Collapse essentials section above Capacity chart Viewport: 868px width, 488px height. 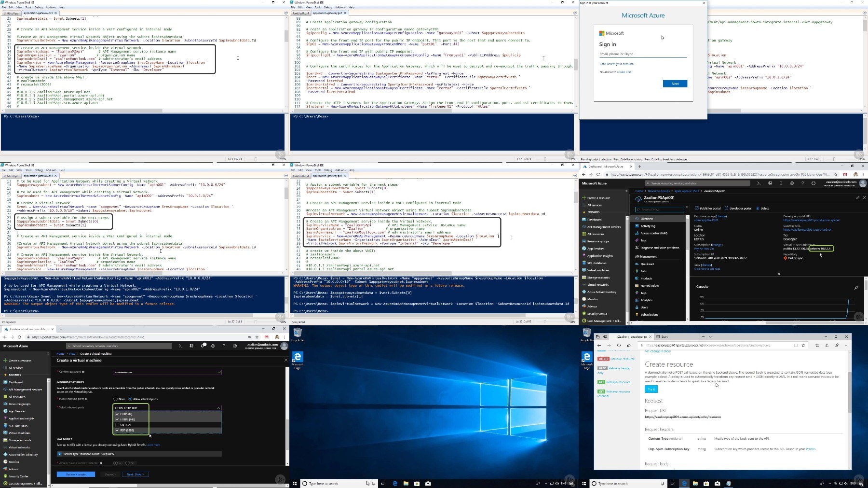tap(779, 274)
